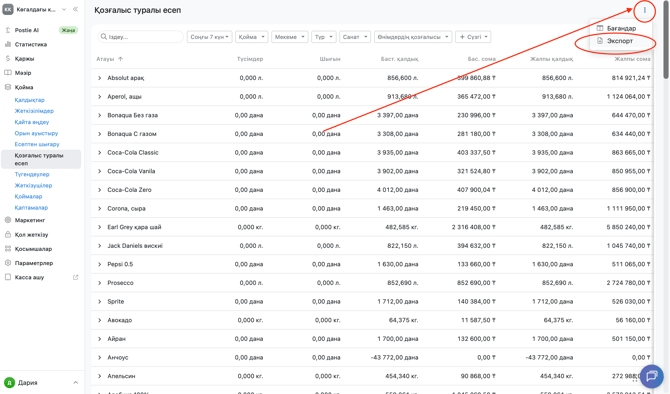
Task: Click the Jack Daniels виски name
Action: click(135, 246)
